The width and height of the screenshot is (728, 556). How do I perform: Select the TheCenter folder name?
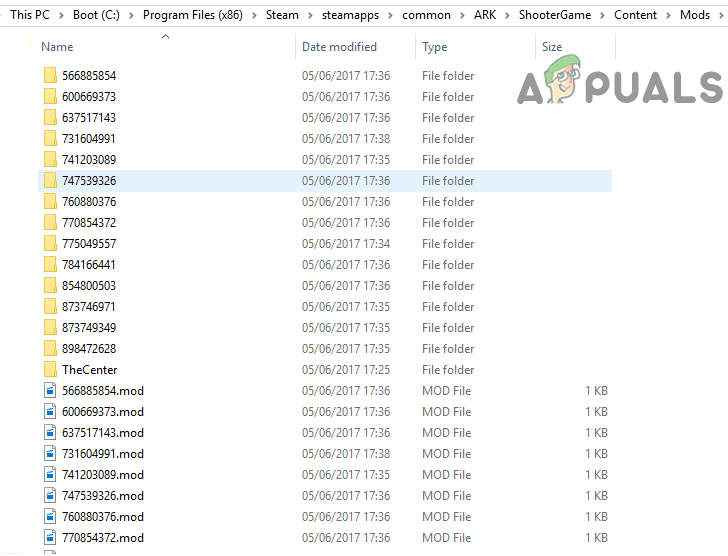pyautogui.click(x=90, y=370)
